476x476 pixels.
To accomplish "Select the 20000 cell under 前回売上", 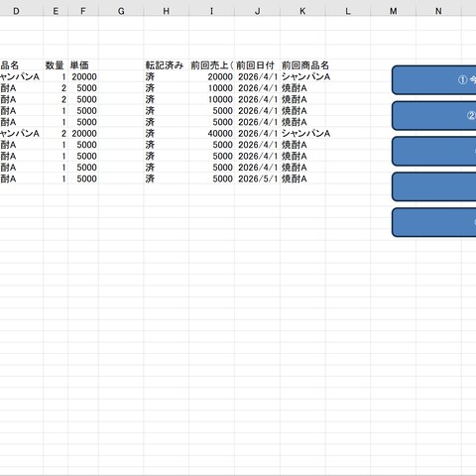I will (x=211, y=76).
